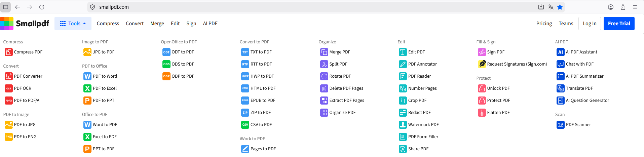
Task: Select the Watermark PDF stamp icon
Action: tap(403, 125)
